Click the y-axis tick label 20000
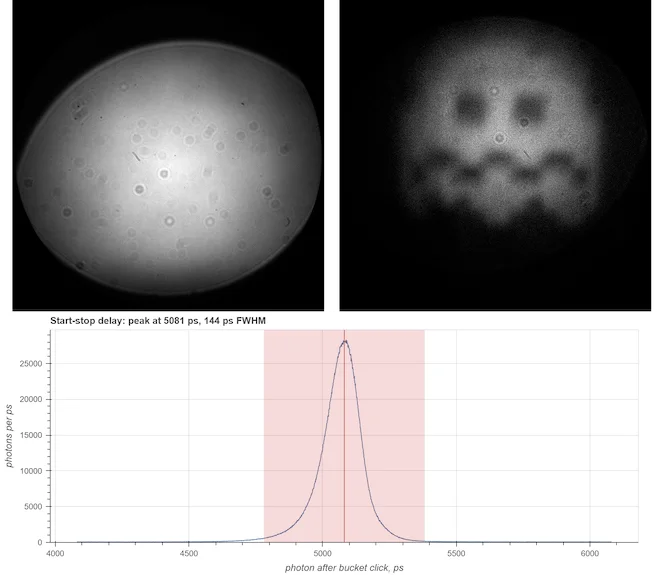This screenshot has height=575, width=660. pos(31,399)
